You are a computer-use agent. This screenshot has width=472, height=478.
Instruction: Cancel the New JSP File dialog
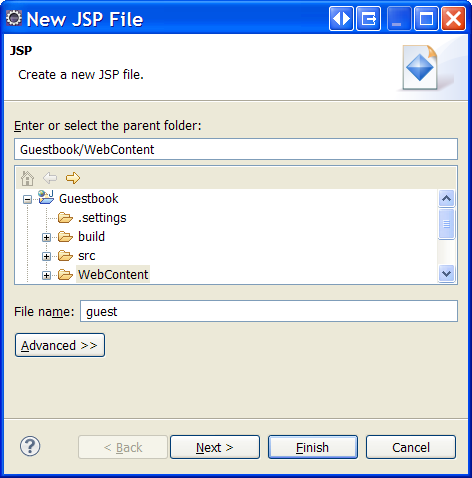pos(411,447)
